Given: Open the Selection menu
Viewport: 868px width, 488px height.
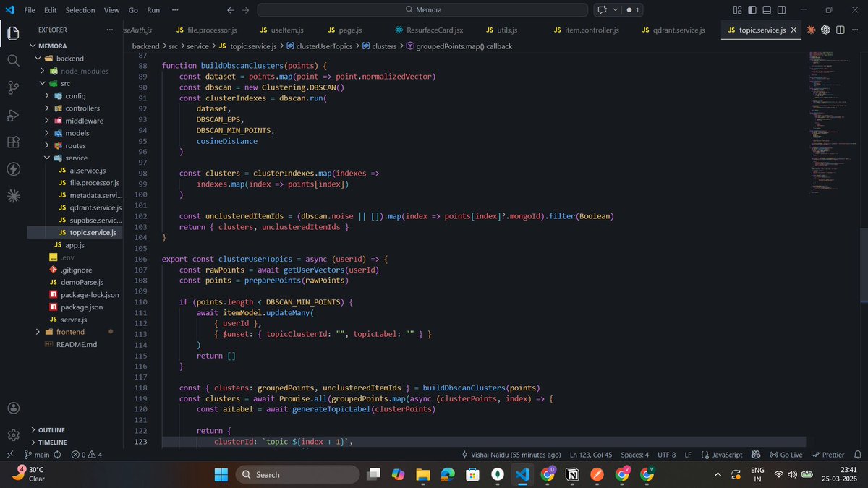Looking at the screenshot, I should pyautogui.click(x=80, y=10).
